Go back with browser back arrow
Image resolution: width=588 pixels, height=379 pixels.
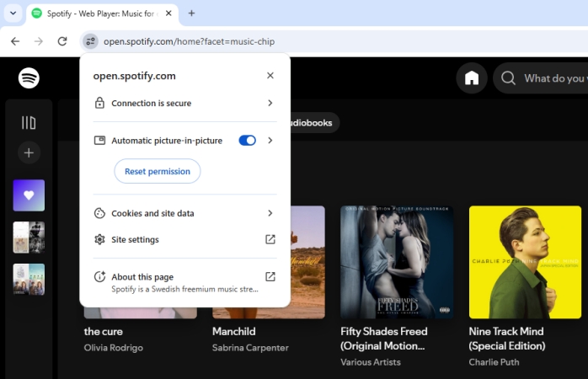coord(15,41)
